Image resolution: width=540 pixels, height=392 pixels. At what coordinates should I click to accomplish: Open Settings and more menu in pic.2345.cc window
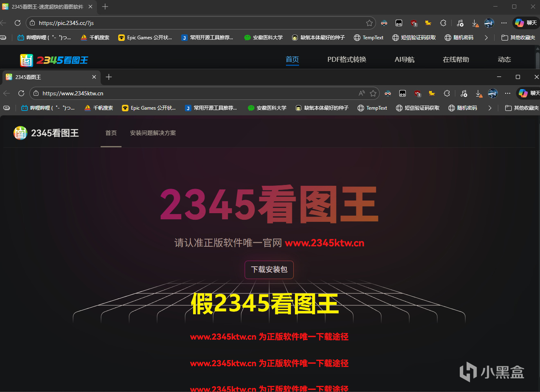pyautogui.click(x=504, y=23)
